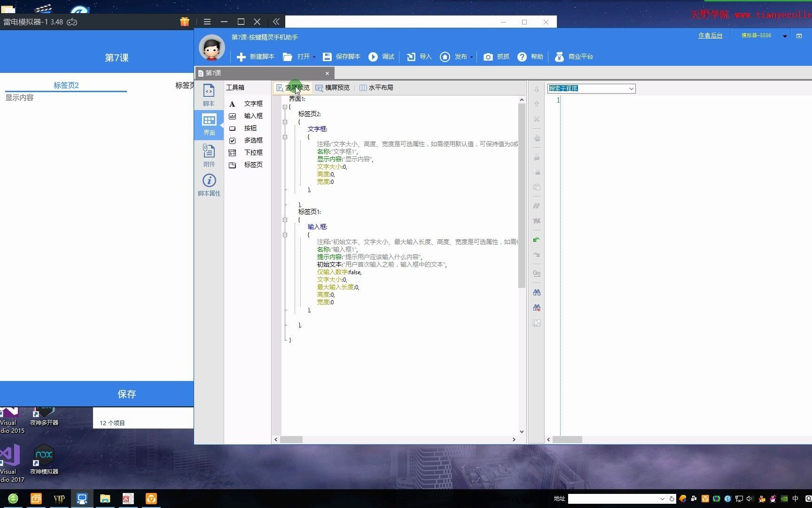
Task: Click the 新建脚本 new script button
Action: pos(255,56)
